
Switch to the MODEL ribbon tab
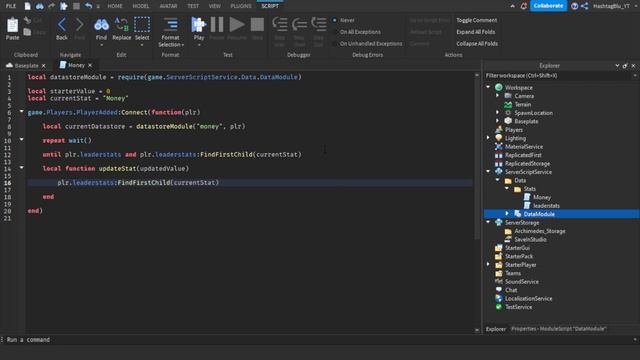[141, 6]
